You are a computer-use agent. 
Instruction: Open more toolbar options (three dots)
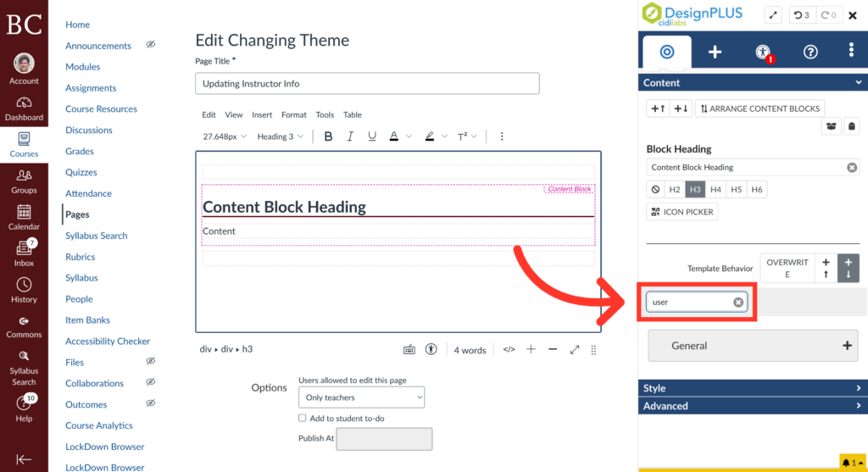(x=502, y=136)
